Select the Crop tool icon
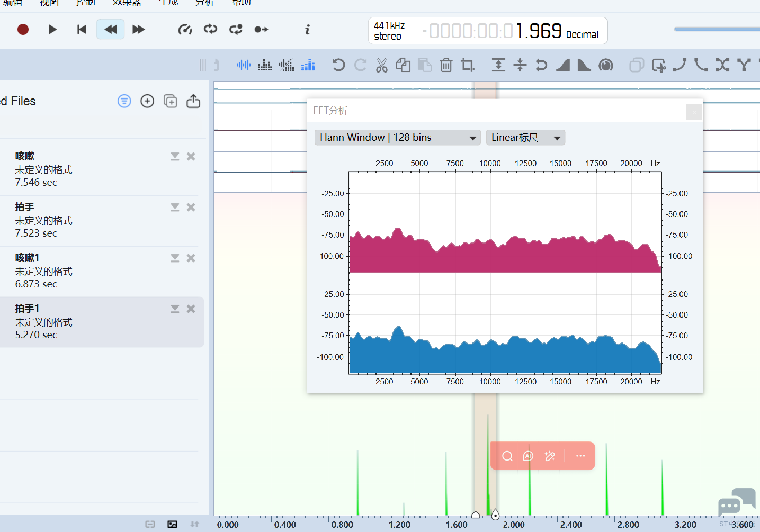The height and width of the screenshot is (532, 760). [467, 65]
